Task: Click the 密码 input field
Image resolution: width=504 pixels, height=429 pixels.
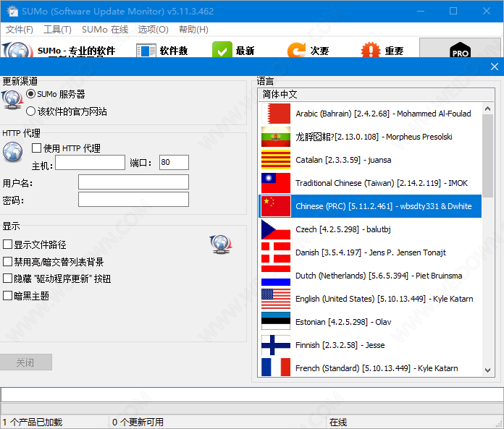Action: [x=133, y=200]
